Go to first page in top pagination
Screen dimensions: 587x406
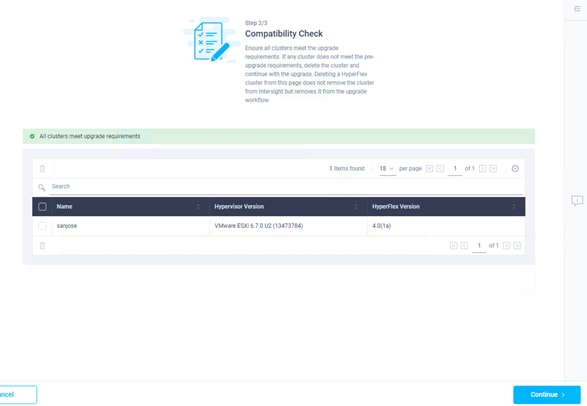[x=429, y=168]
